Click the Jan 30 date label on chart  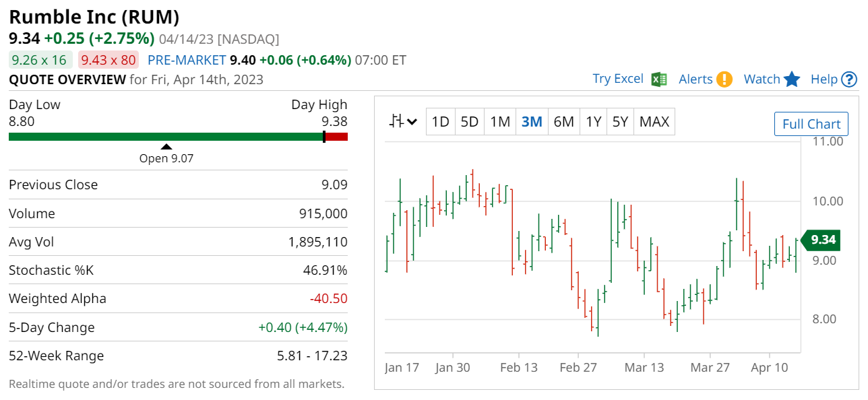(x=453, y=368)
